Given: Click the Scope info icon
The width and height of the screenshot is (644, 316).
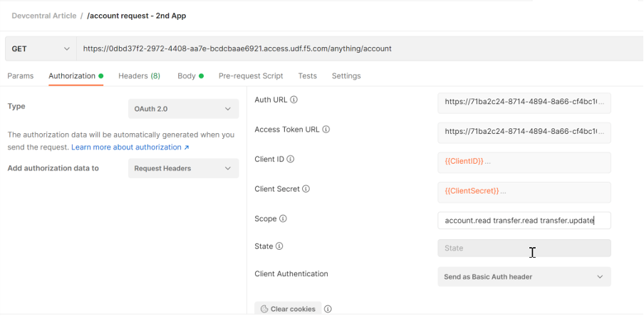Looking at the screenshot, I should click(x=283, y=219).
